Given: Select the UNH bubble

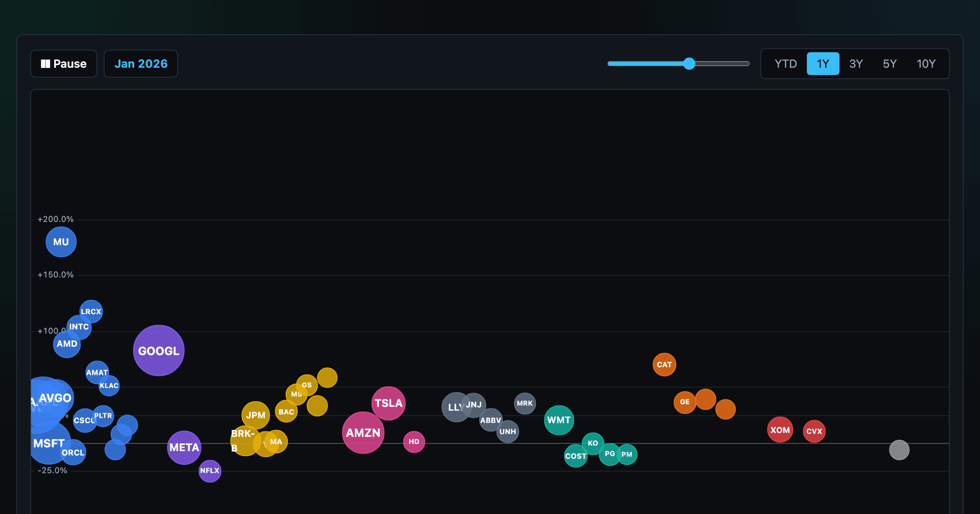Looking at the screenshot, I should point(508,432).
